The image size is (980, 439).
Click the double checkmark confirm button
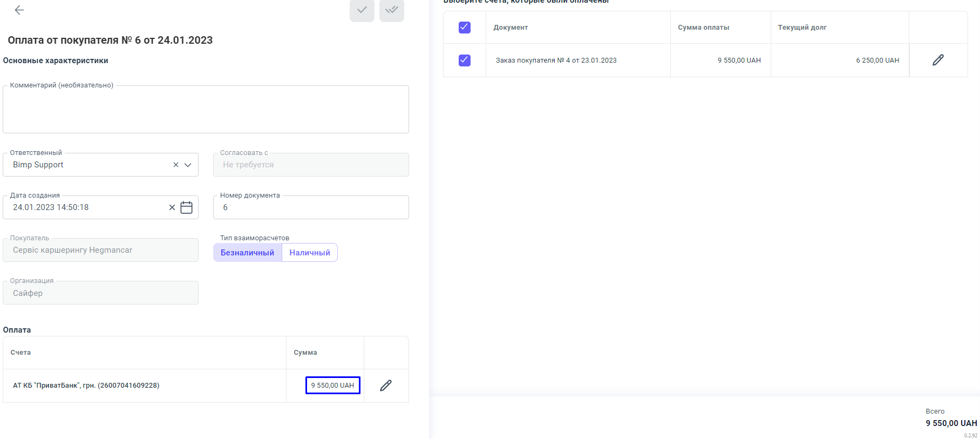click(391, 10)
